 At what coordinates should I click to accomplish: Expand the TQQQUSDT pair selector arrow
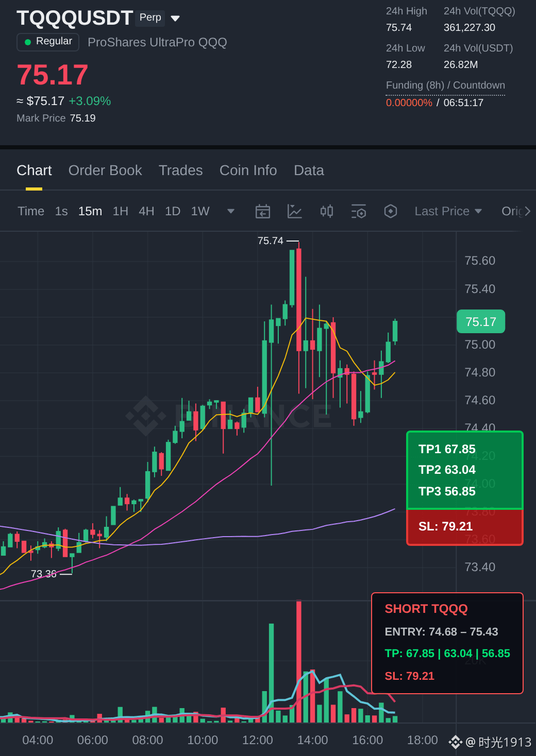[x=175, y=19]
